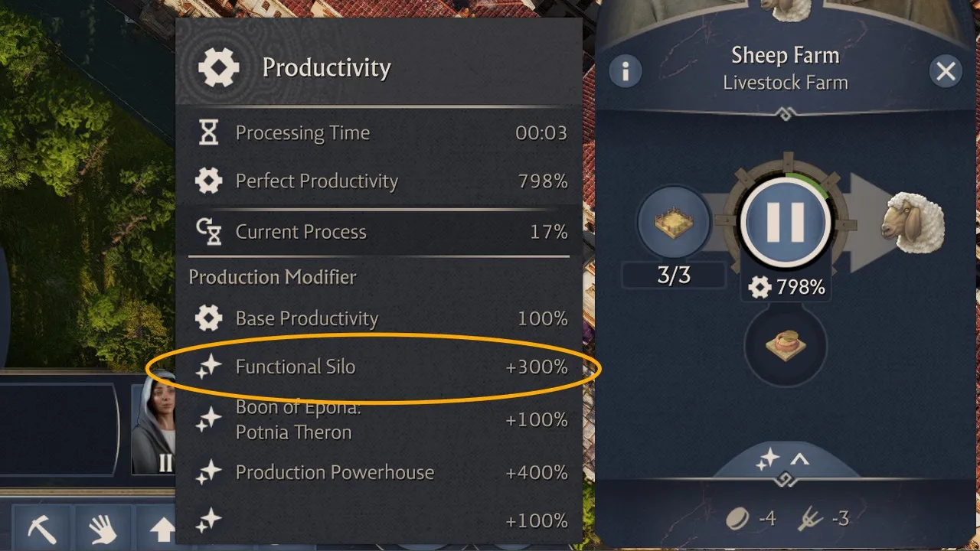
Task: Click the Processing Time hourglass icon
Action: click(x=208, y=133)
